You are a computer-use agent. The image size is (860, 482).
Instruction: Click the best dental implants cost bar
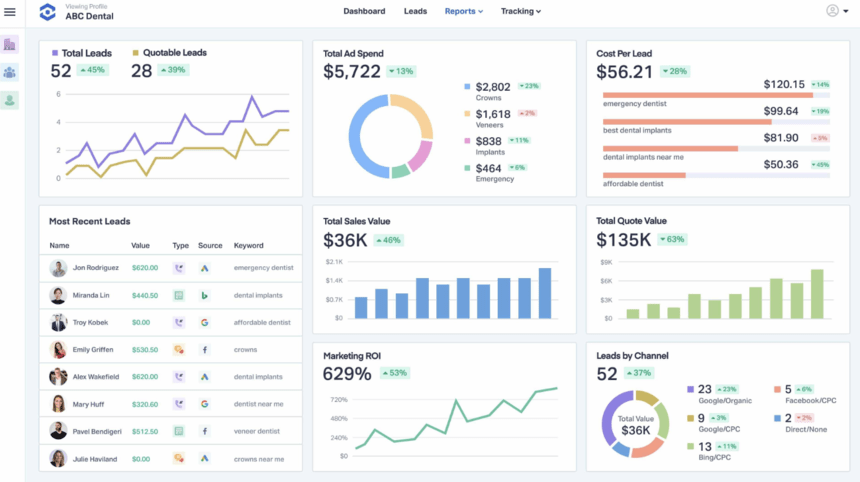tap(716, 122)
